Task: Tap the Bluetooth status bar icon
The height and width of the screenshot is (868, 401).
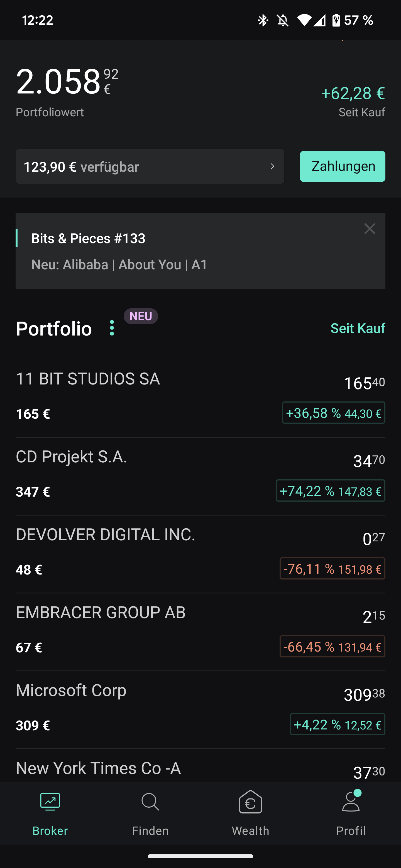Action: click(x=263, y=20)
